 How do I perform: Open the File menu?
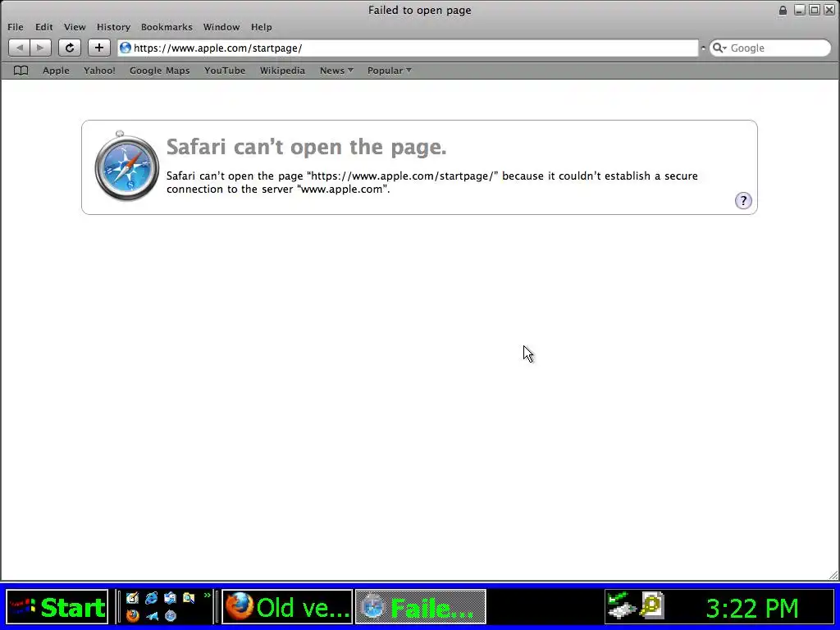pos(16,27)
